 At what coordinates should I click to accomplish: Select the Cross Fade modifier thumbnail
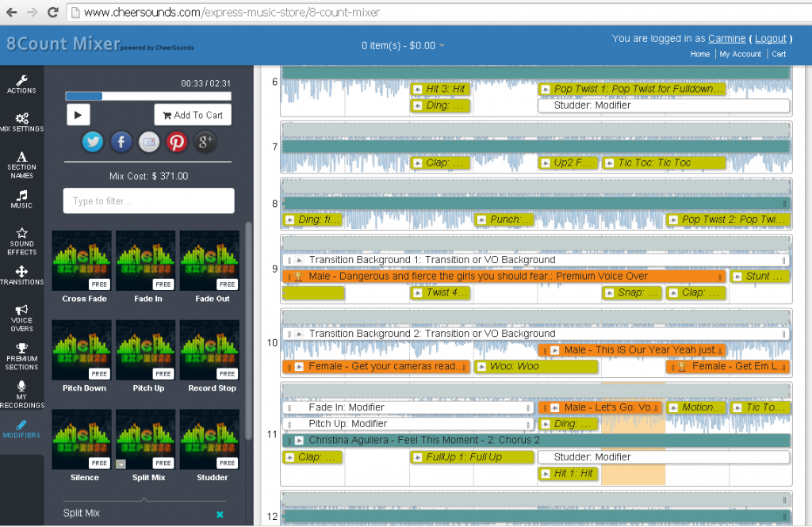coord(82,261)
